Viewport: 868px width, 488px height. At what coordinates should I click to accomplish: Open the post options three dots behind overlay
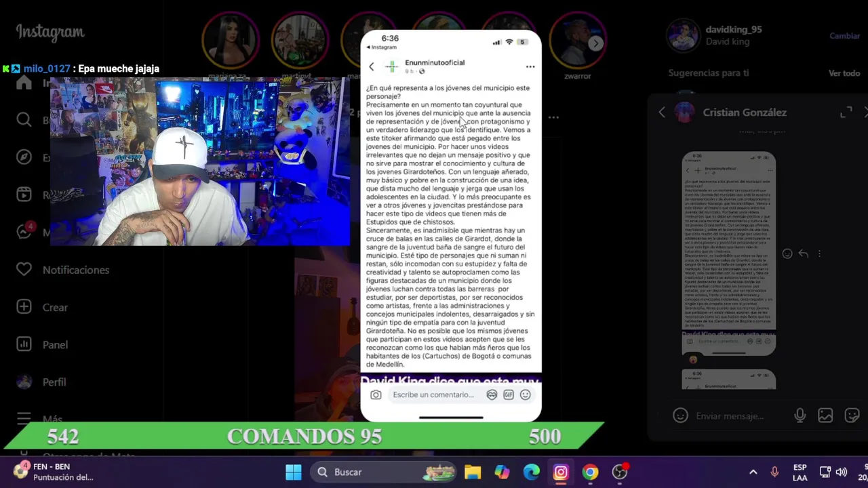[x=553, y=117]
